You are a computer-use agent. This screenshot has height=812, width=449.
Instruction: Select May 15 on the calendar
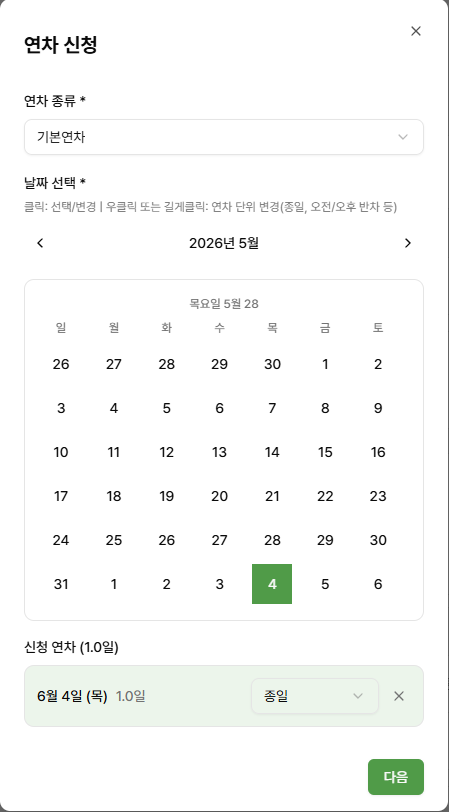325,452
